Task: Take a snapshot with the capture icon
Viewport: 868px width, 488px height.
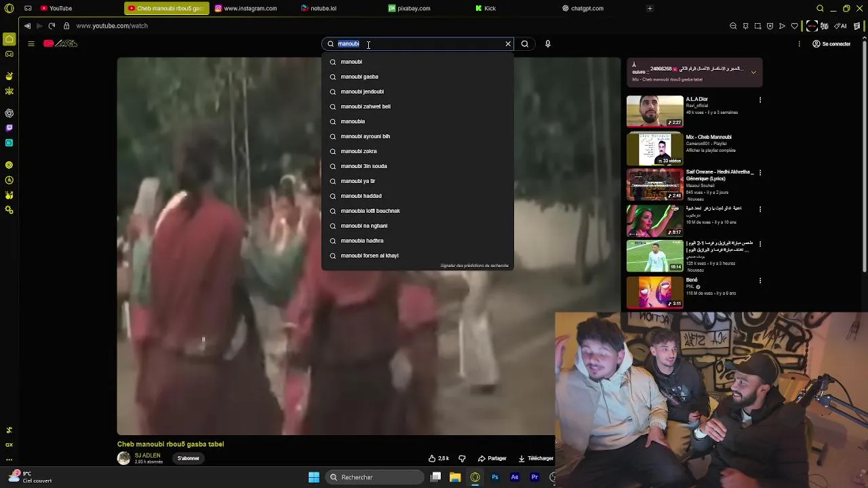Action: [x=757, y=26]
